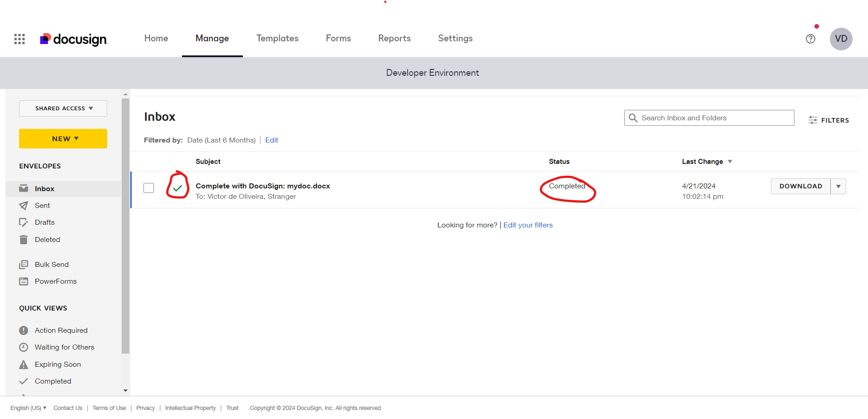
Task: Click the 'Date (Last 6 Months)' filter text
Action: click(x=222, y=140)
